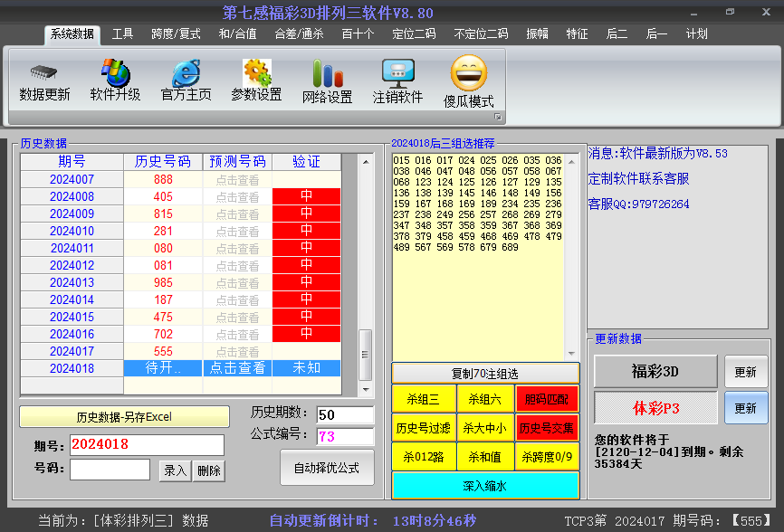
Task: Click the history table scrollbar thumb
Action: (366, 355)
